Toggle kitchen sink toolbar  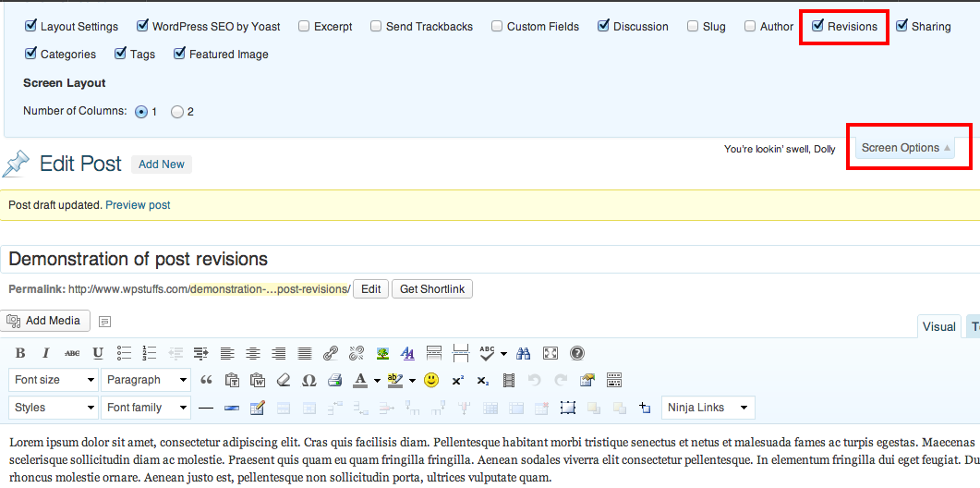613,380
